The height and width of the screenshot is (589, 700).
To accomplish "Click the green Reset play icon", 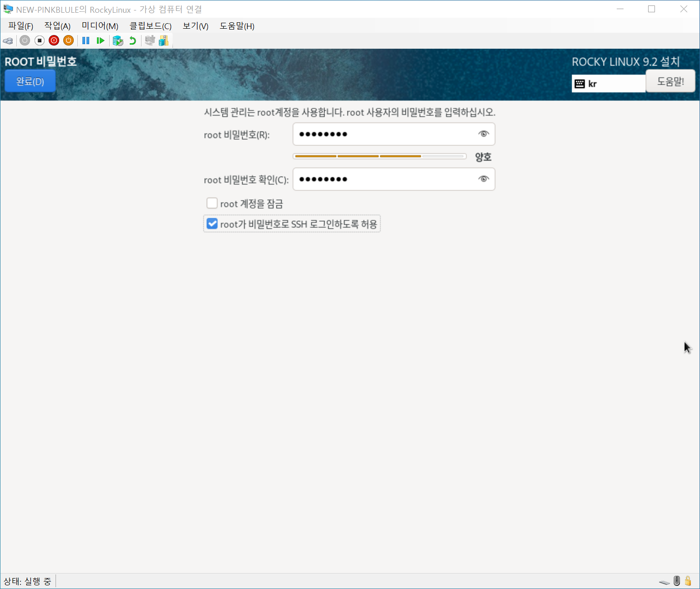I will pos(101,41).
